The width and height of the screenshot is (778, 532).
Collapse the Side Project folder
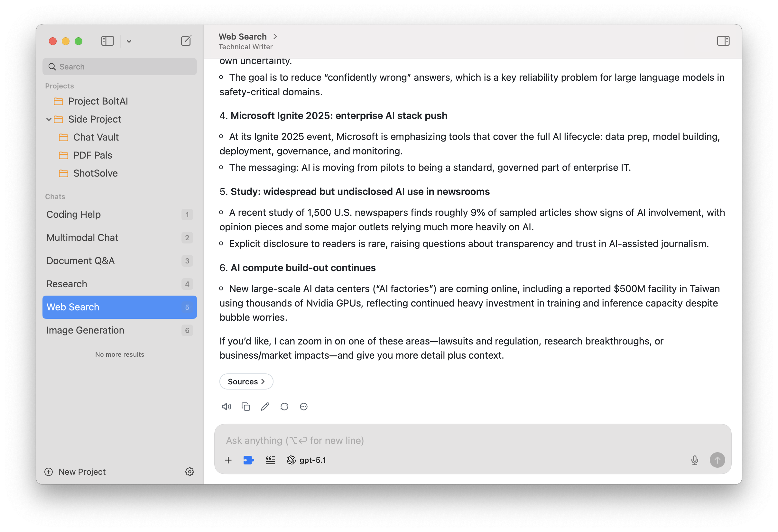pyautogui.click(x=49, y=119)
